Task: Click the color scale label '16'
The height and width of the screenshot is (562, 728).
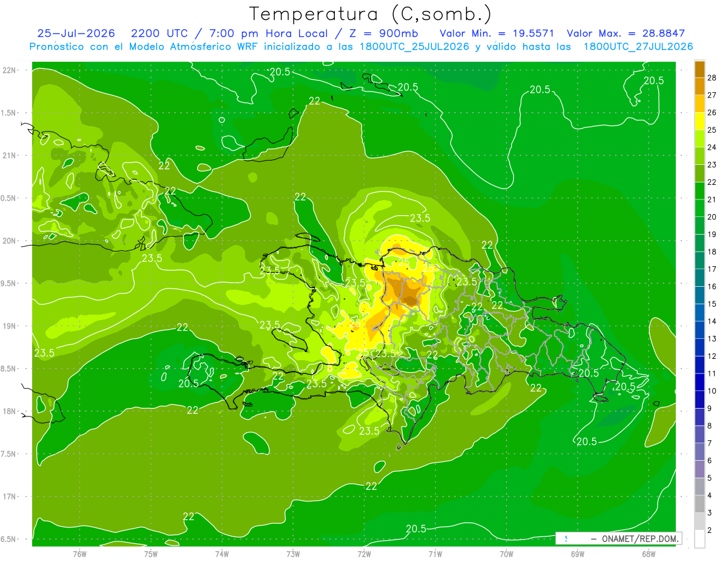Action: pyautogui.click(x=712, y=286)
